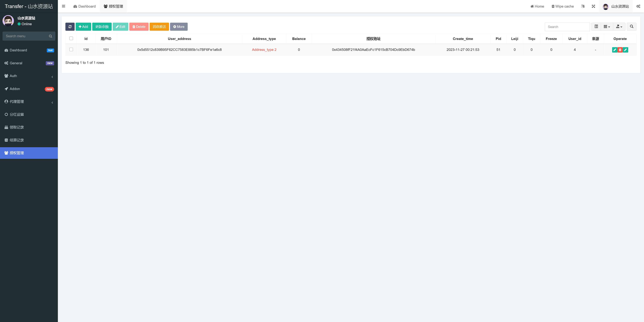Image resolution: width=644 pixels, height=322 pixels.
Task: Open the export data dropdown
Action: (619, 27)
